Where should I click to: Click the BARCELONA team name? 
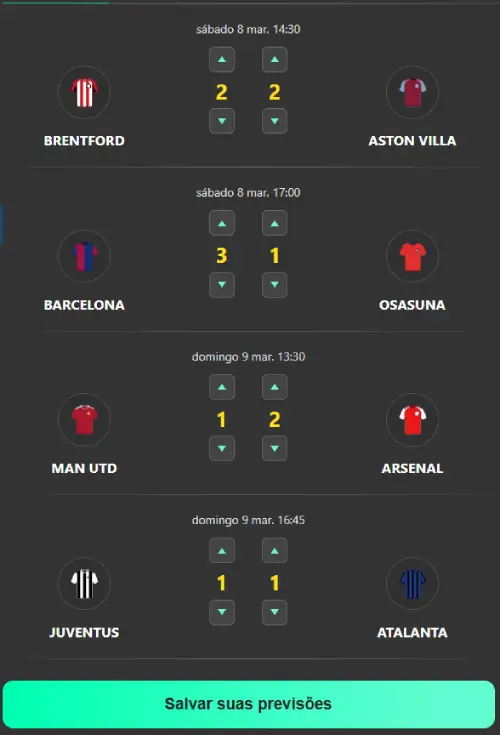point(84,305)
